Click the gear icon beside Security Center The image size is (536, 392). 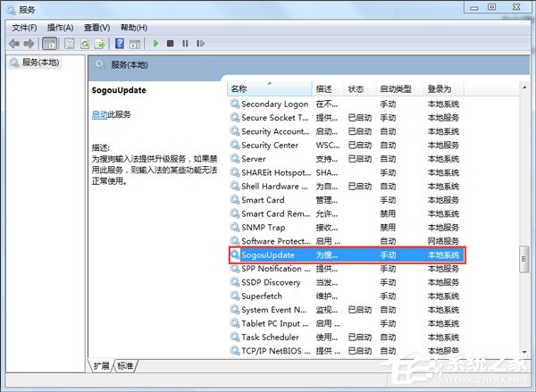click(235, 145)
